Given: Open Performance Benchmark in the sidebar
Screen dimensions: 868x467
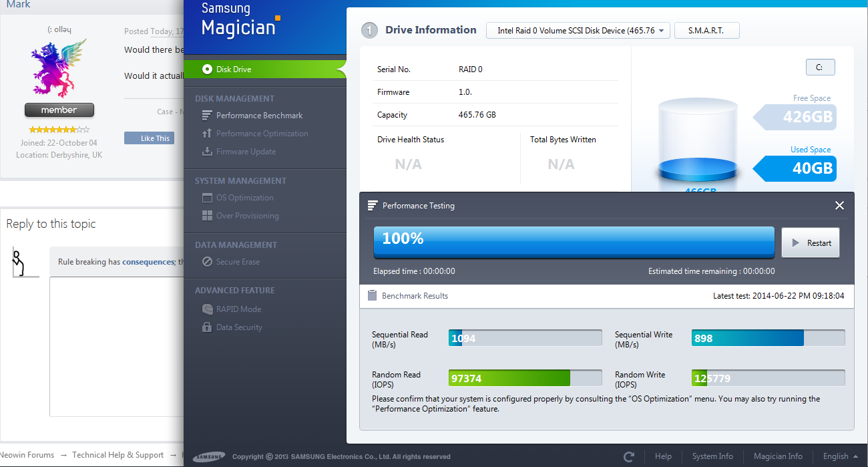Looking at the screenshot, I should pyautogui.click(x=259, y=116).
